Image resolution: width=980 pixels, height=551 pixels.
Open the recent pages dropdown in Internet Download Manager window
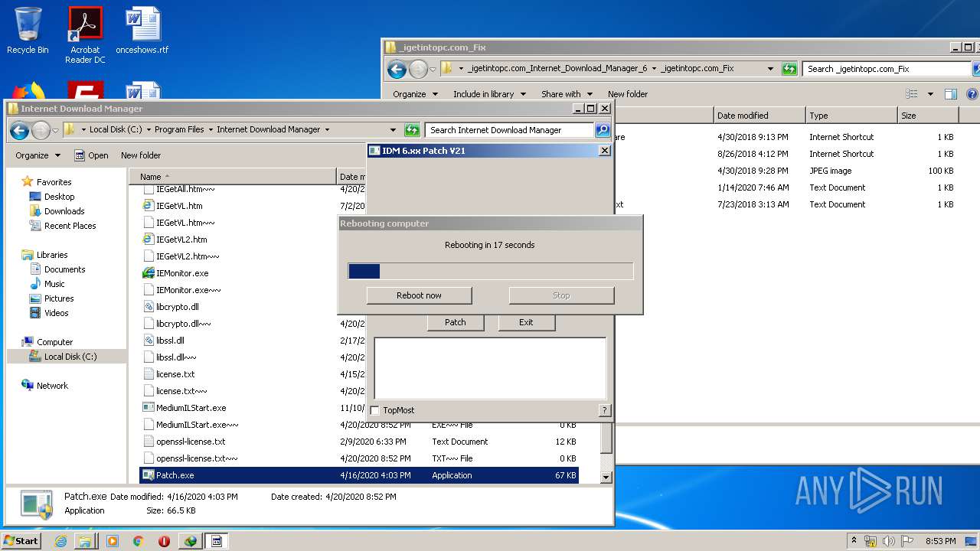[55, 131]
